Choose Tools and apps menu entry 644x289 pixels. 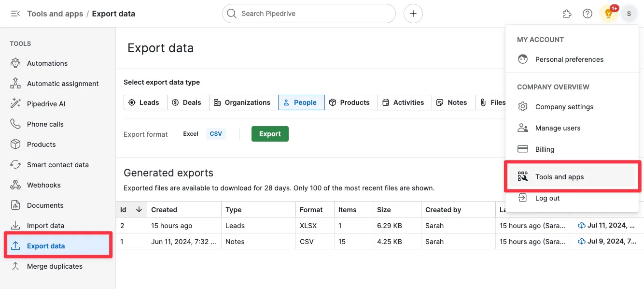(572, 177)
